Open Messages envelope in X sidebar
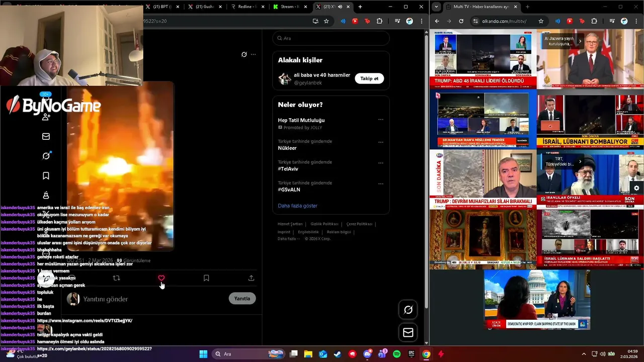This screenshot has height=362, width=644. click(x=46, y=136)
